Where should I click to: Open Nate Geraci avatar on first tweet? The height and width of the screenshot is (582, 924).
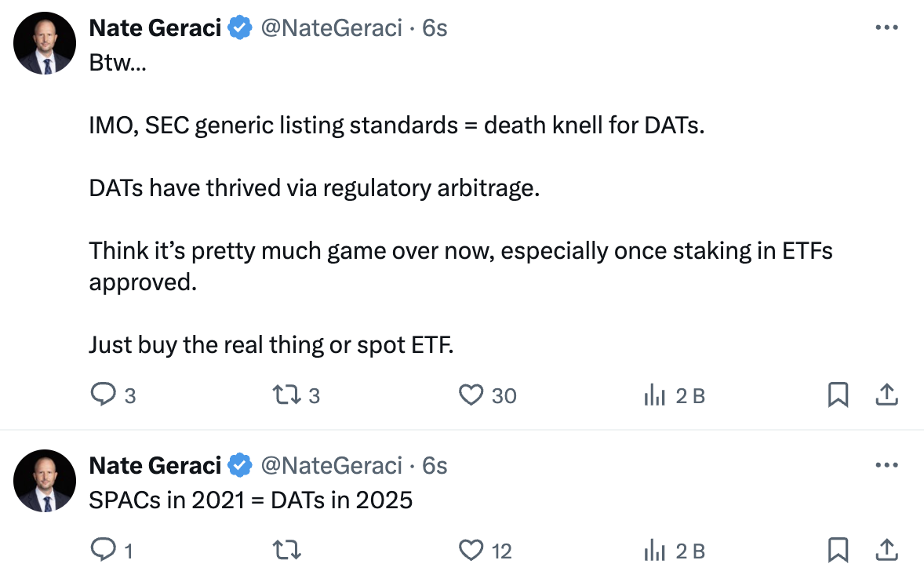45,44
